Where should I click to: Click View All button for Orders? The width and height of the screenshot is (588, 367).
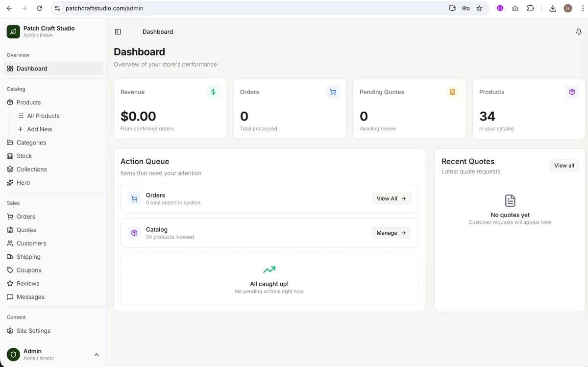[x=391, y=198]
